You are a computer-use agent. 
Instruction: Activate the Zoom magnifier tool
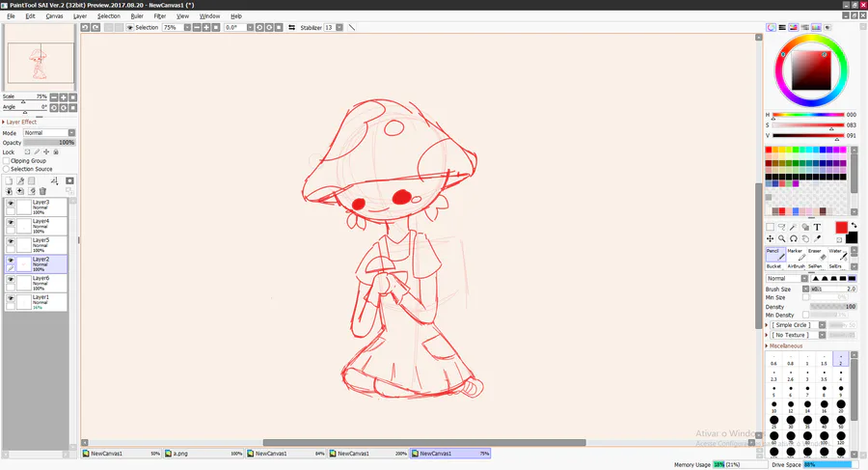tap(781, 239)
